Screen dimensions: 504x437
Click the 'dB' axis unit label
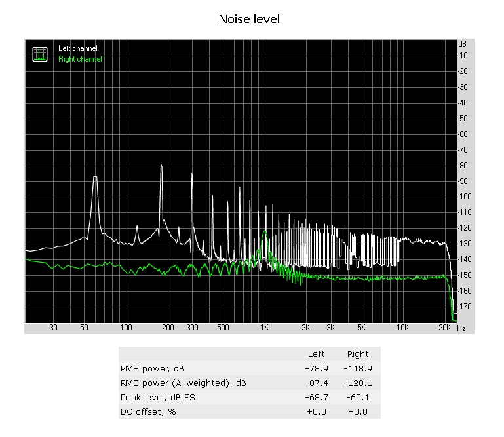pos(462,44)
